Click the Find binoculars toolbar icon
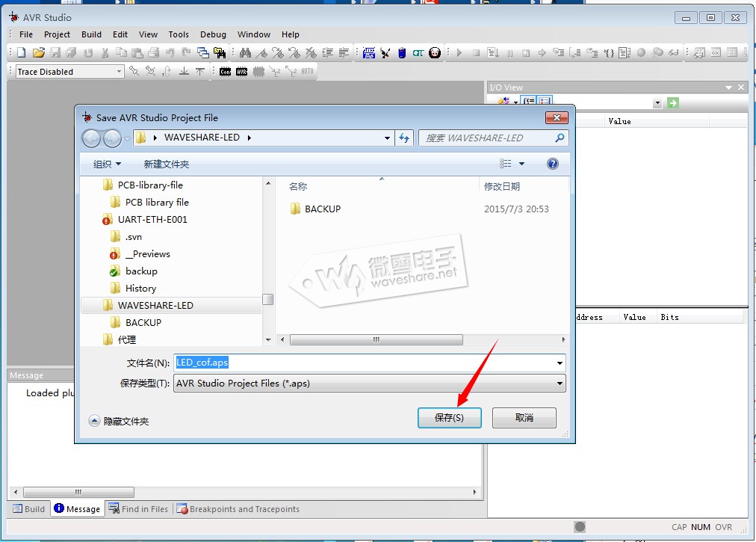756x542 pixels. pyautogui.click(x=244, y=52)
